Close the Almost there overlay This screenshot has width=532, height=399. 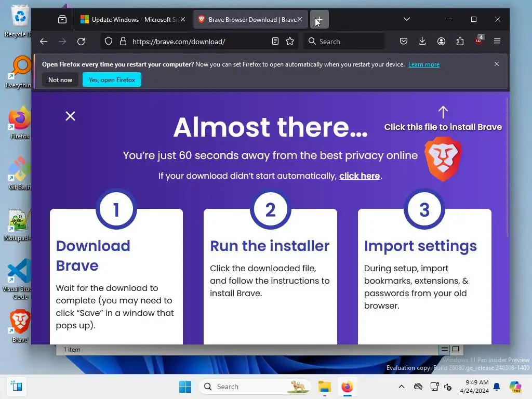70,116
